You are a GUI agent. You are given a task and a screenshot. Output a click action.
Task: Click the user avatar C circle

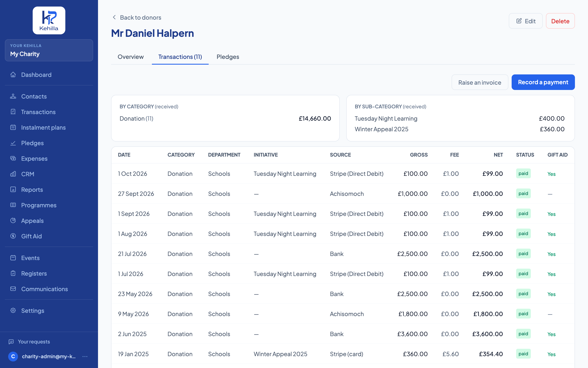click(13, 357)
